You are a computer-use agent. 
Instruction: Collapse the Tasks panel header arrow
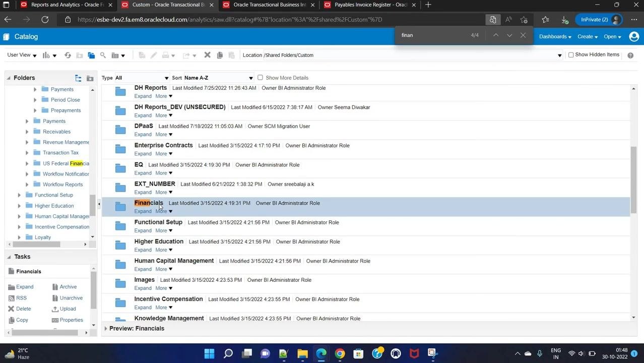point(9,257)
